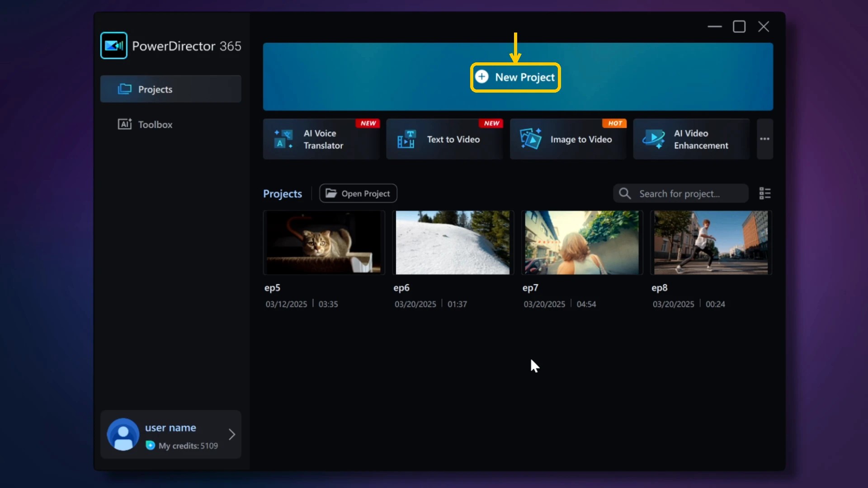
Task: Click the folder icon in Open Project
Action: [331, 193]
